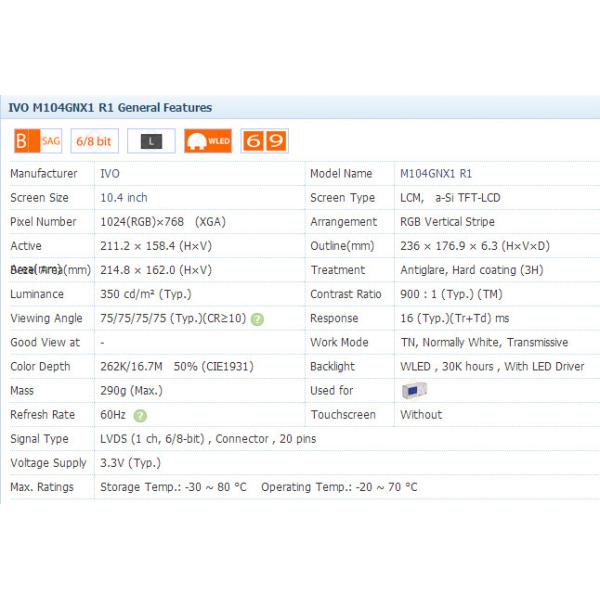The height and width of the screenshot is (600, 600).
Task: Click the help icon beside 60Hz refresh rate
Action: [x=140, y=415]
